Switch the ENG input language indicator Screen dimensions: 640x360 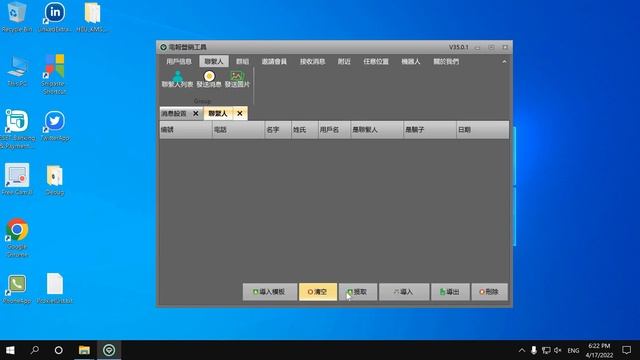point(573,351)
